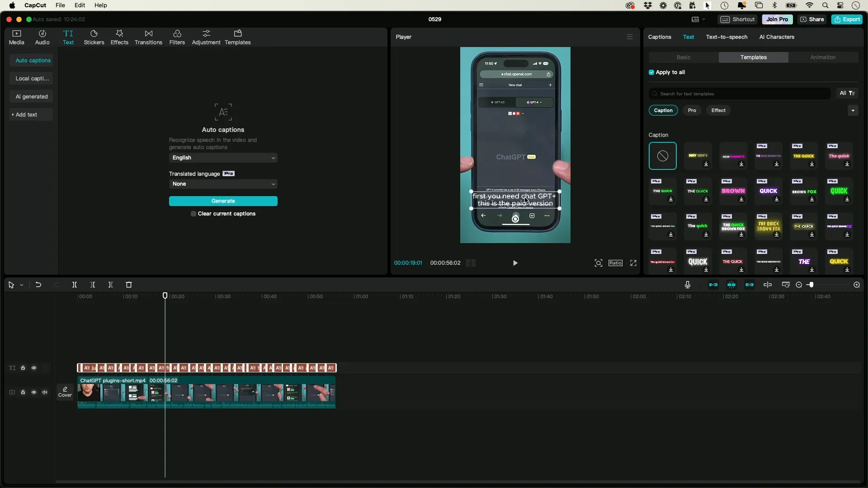The image size is (868, 488).
Task: Open the Edit menu
Action: [80, 5]
